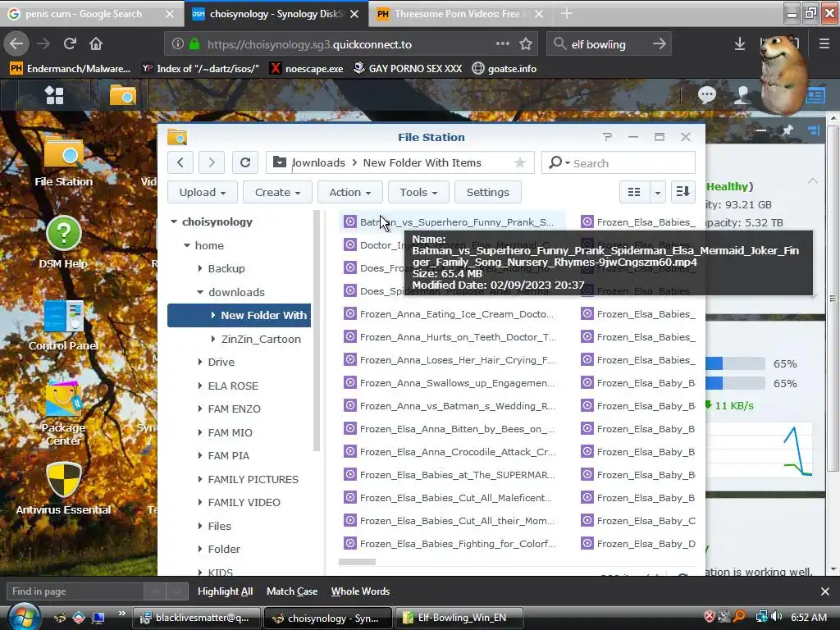Open DSM notifications chat bubble icon

click(x=706, y=95)
